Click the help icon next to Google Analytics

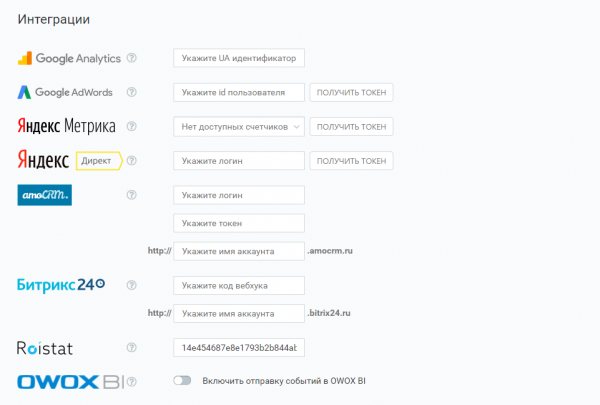[132, 58]
